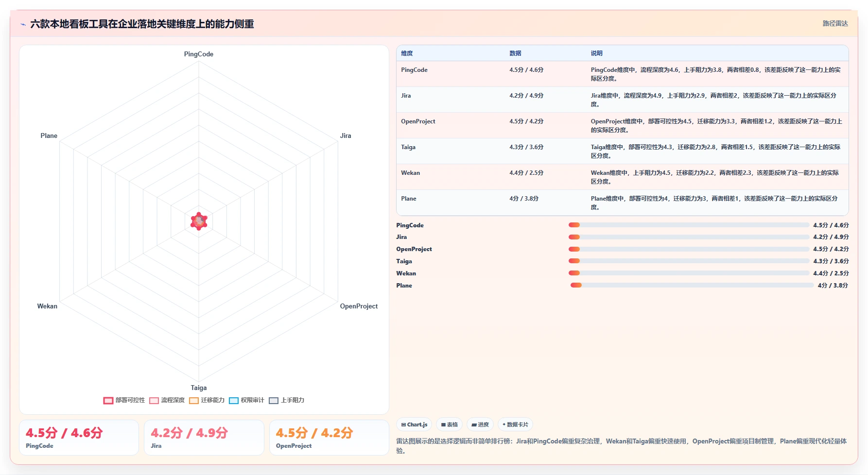Open the PingCode 4.5分 / 4.6分 data card
This screenshot has width=868, height=475.
pyautogui.click(x=79, y=438)
